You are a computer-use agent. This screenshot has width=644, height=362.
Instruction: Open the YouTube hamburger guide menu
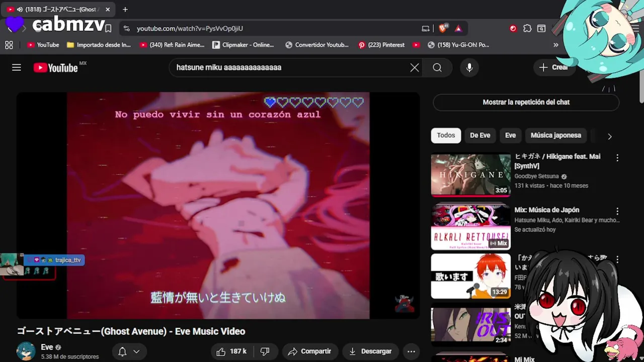[x=17, y=67]
